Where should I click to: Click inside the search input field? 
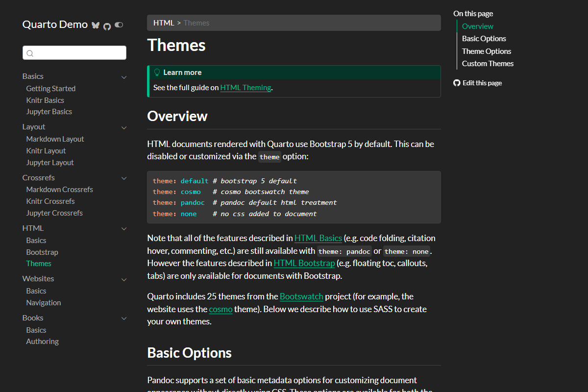tap(73, 52)
